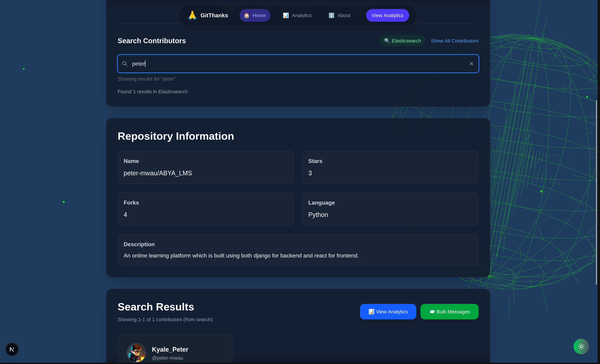Screen dimensions: 600x364
Task: Click the blue View Analytics results button
Action: point(388,312)
